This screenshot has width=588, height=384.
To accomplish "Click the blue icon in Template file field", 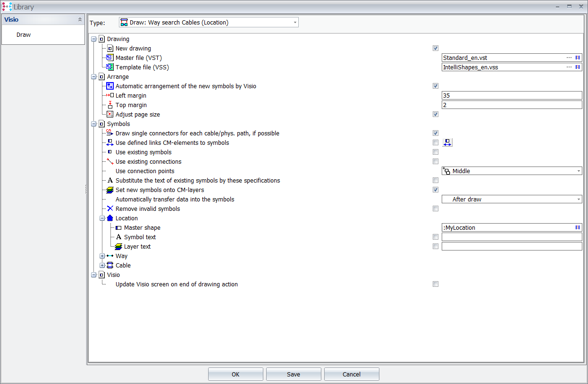I will click(x=577, y=67).
